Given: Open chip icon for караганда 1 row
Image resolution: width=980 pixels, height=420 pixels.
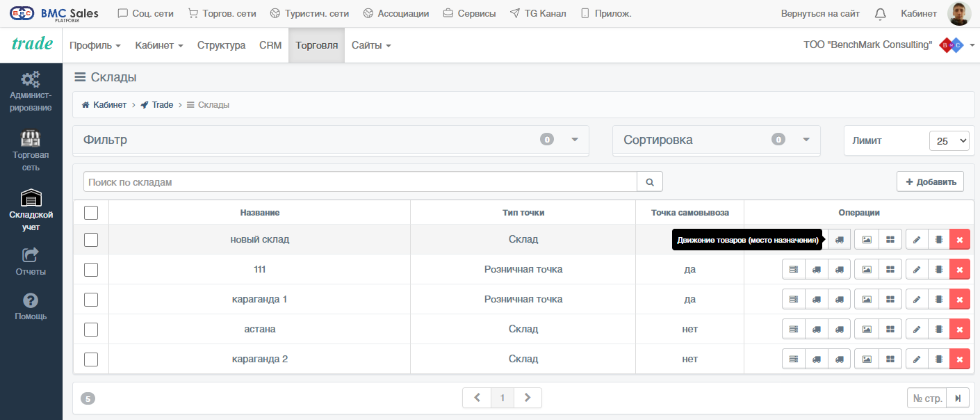Looking at the screenshot, I should point(938,299).
